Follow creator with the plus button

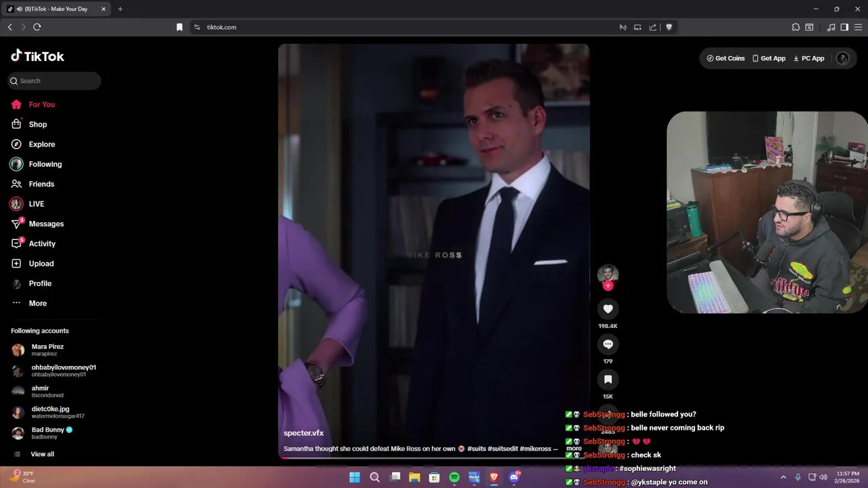608,286
